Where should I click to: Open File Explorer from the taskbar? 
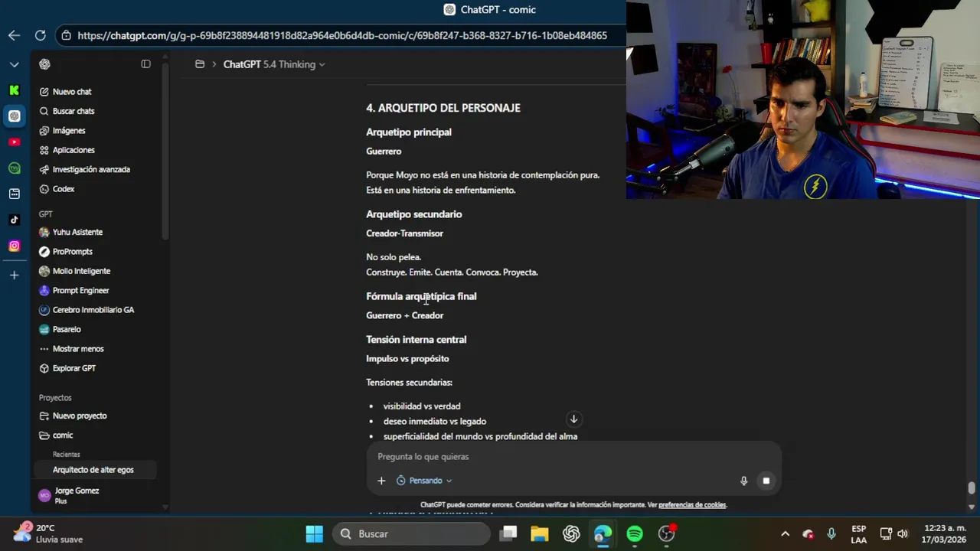click(x=540, y=533)
